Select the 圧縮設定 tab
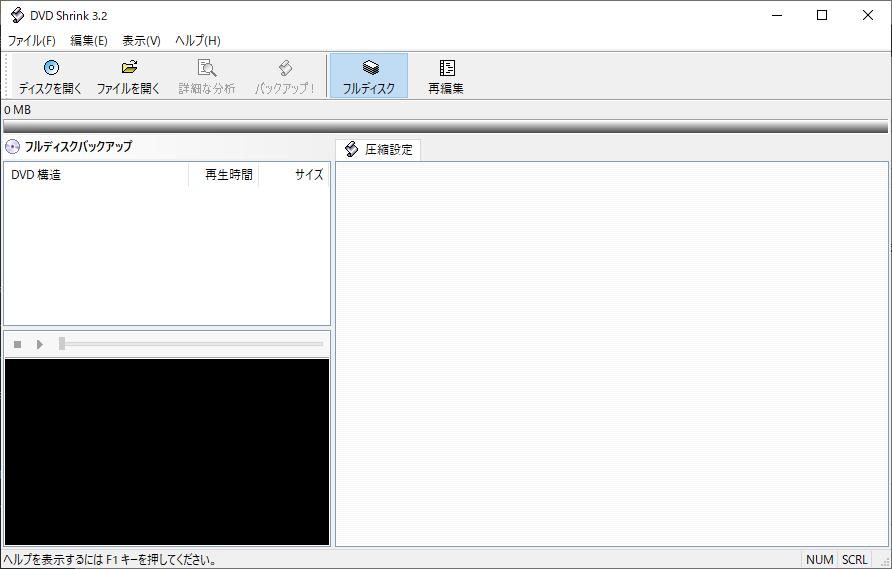The height and width of the screenshot is (569, 892). pyautogui.click(x=378, y=150)
